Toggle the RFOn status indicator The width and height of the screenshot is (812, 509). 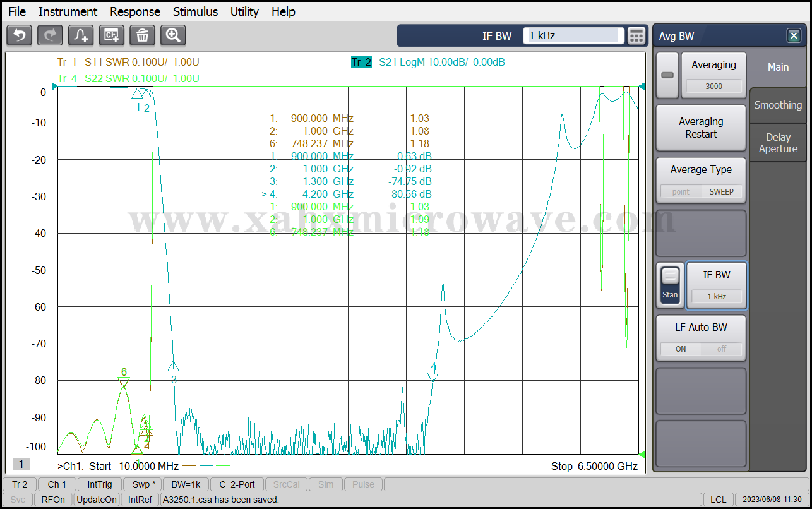(53, 500)
